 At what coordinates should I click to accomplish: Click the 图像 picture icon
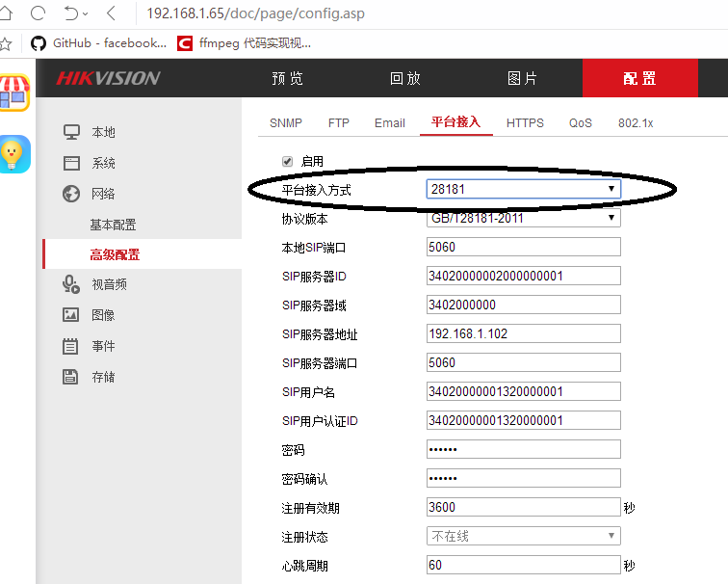point(71,315)
